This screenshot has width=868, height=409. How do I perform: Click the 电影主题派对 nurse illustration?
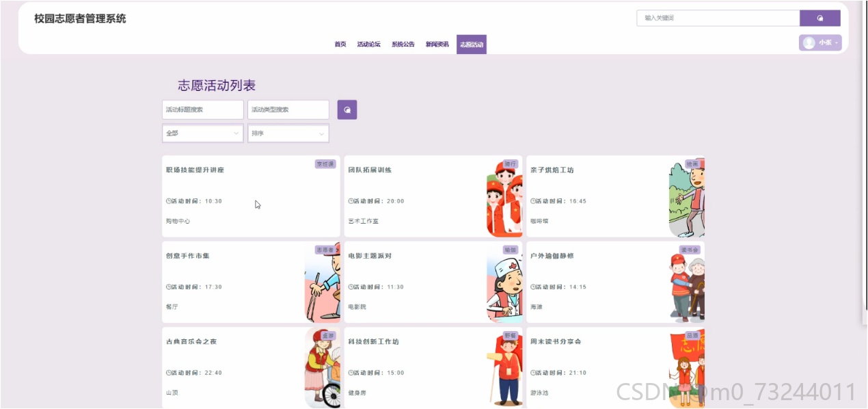coord(504,283)
